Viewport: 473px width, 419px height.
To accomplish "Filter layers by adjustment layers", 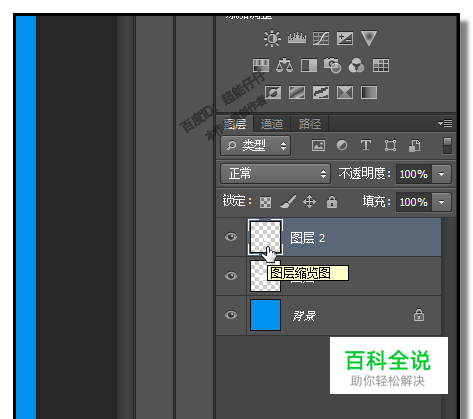I will [342, 145].
